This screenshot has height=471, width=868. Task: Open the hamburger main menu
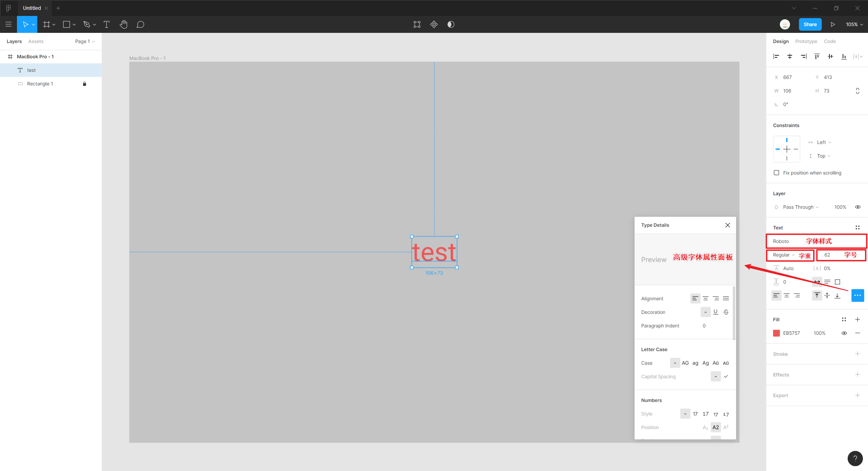click(8, 24)
